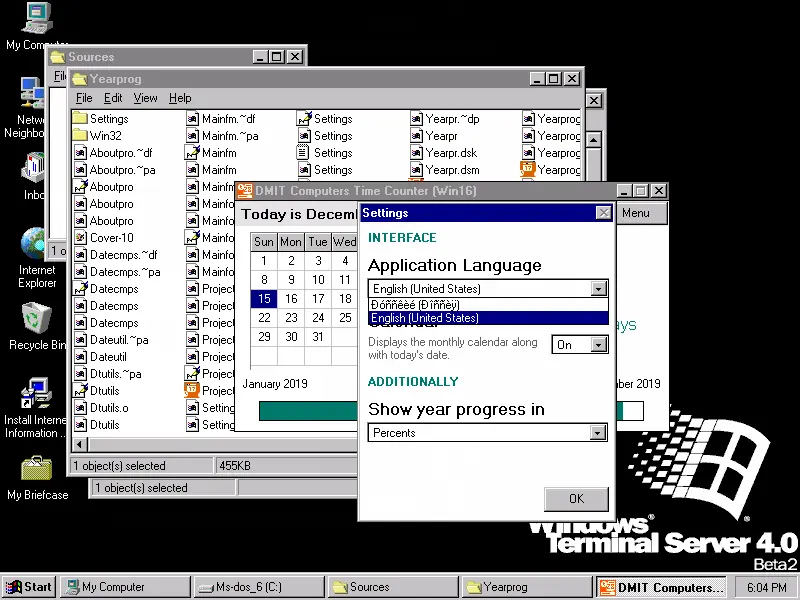This screenshot has width=800, height=600.
Task: Click the Yearprog window title folder icon
Action: (80, 79)
